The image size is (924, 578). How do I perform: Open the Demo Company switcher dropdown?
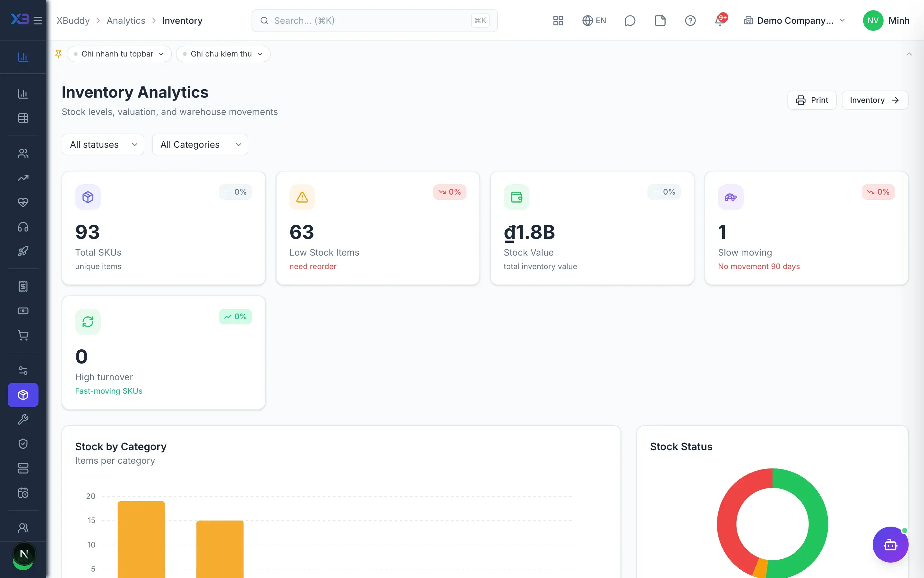tap(795, 20)
